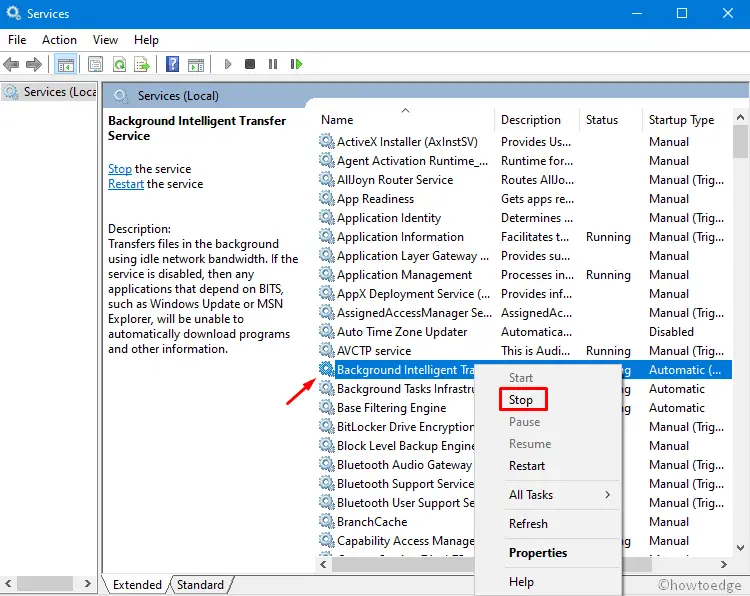Click the Restart the service link
This screenshot has width=750, height=596.
[126, 184]
